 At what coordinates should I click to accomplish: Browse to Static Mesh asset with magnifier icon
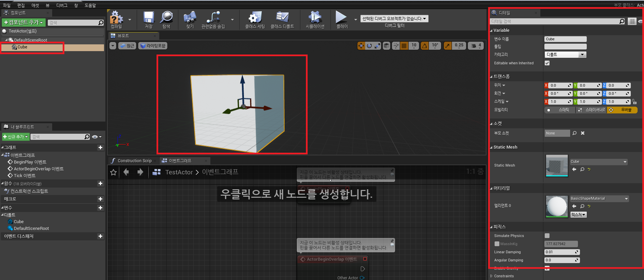(582, 169)
